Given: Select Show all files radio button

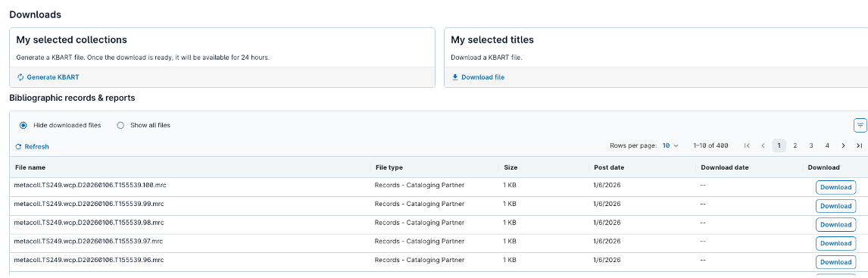Looking at the screenshot, I should [120, 126].
